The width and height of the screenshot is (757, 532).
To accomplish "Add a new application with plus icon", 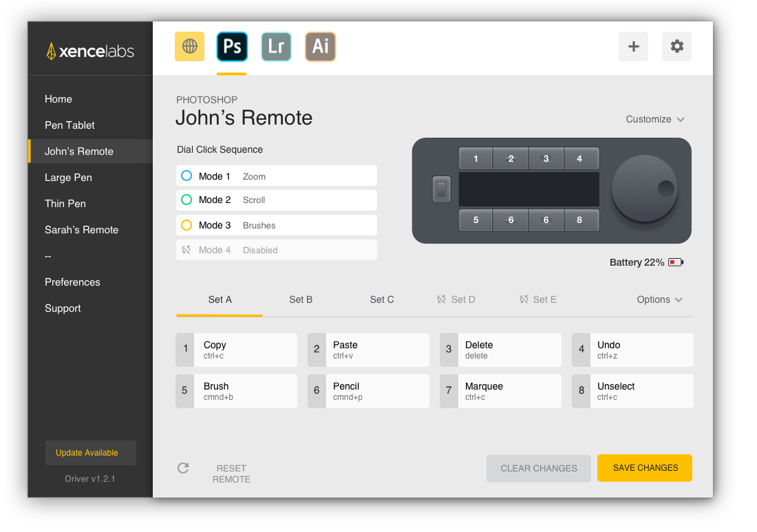I will click(633, 46).
